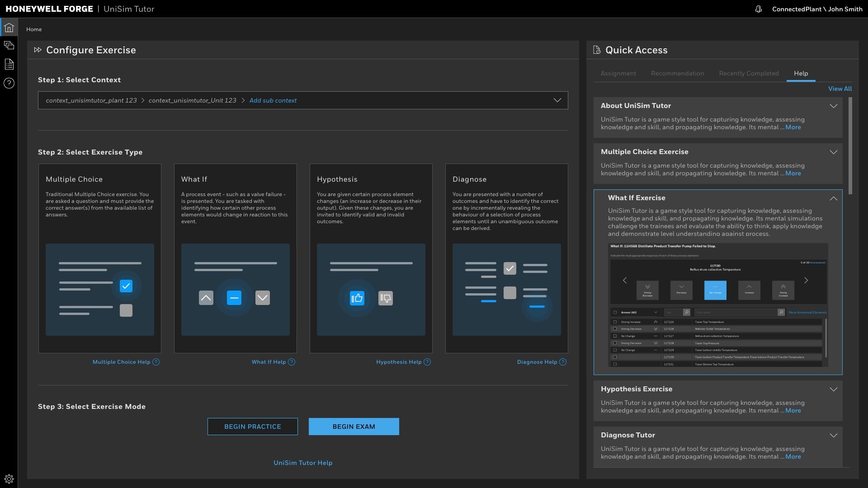Click the Description search field in preview

coord(736,312)
